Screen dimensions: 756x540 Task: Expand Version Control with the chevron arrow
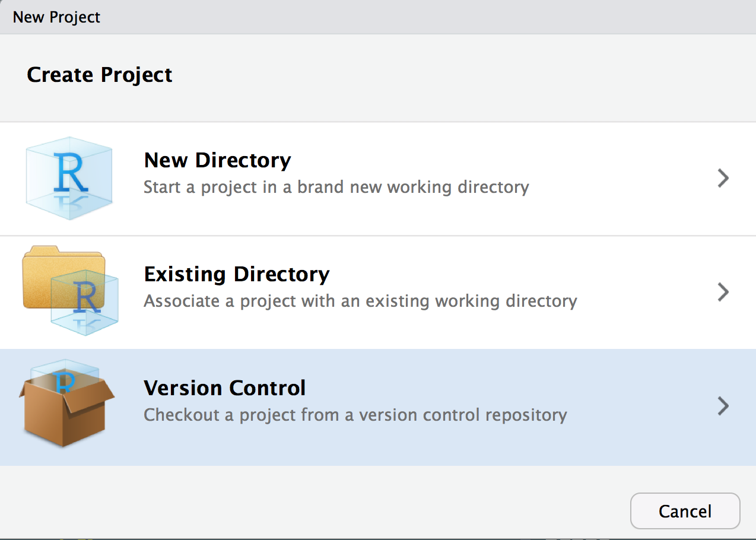tap(723, 406)
